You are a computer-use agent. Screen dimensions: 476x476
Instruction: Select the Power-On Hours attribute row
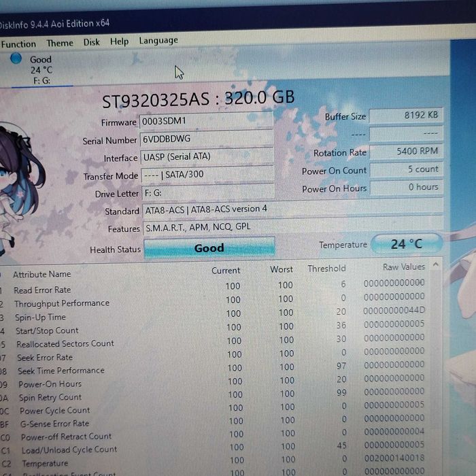(212, 381)
